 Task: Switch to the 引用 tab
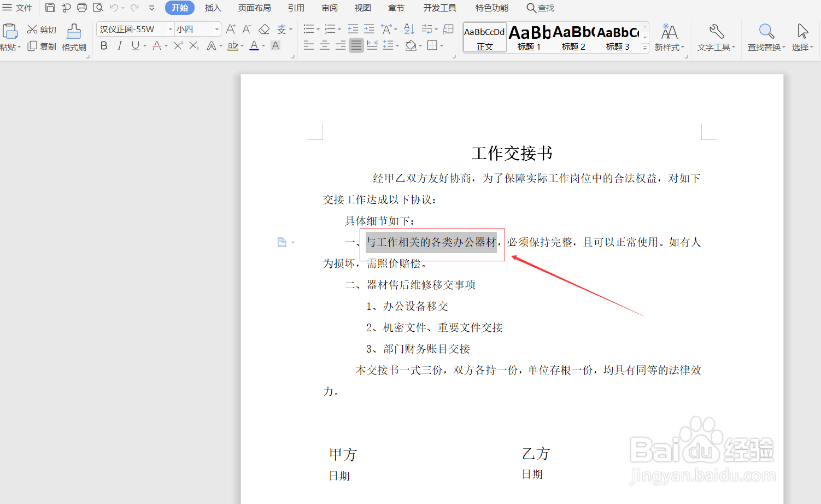tap(296, 8)
